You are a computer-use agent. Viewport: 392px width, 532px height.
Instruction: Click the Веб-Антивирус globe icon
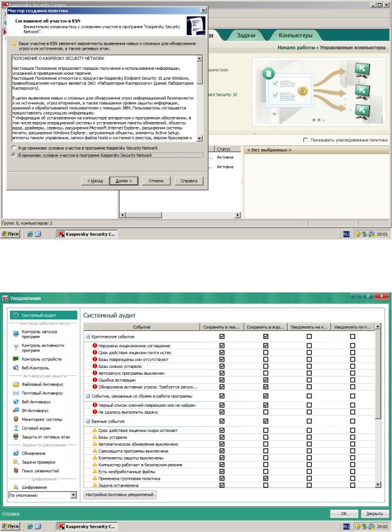click(16, 402)
